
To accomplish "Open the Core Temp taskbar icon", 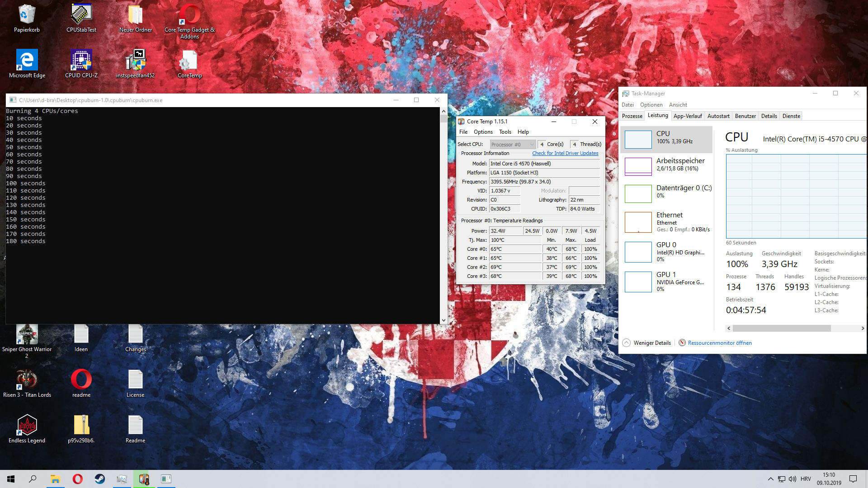I will tap(144, 479).
